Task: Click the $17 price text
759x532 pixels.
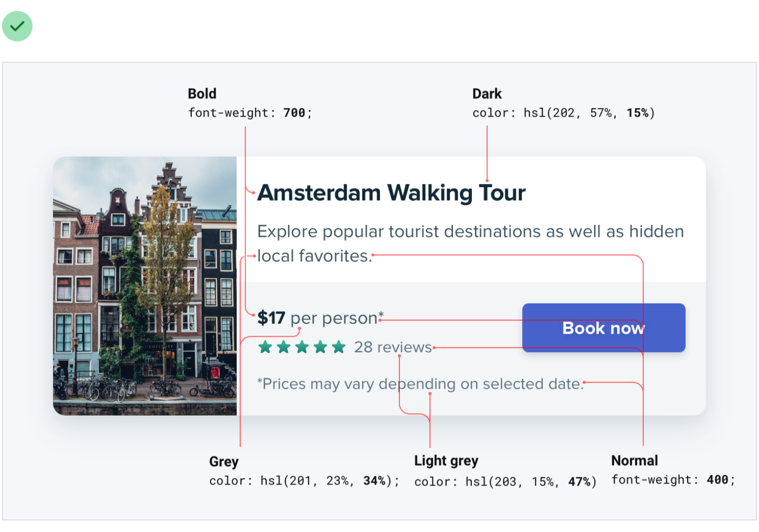Action: [x=271, y=318]
